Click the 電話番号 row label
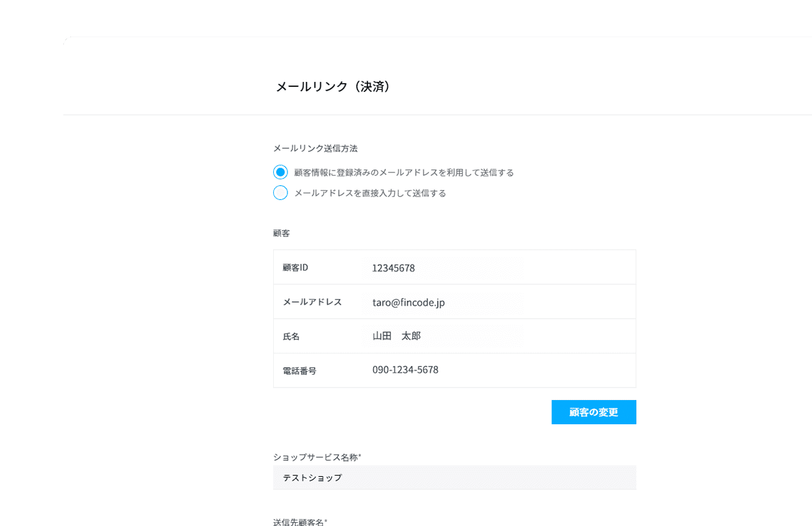Viewport: 812px width, 526px height. 300,371
